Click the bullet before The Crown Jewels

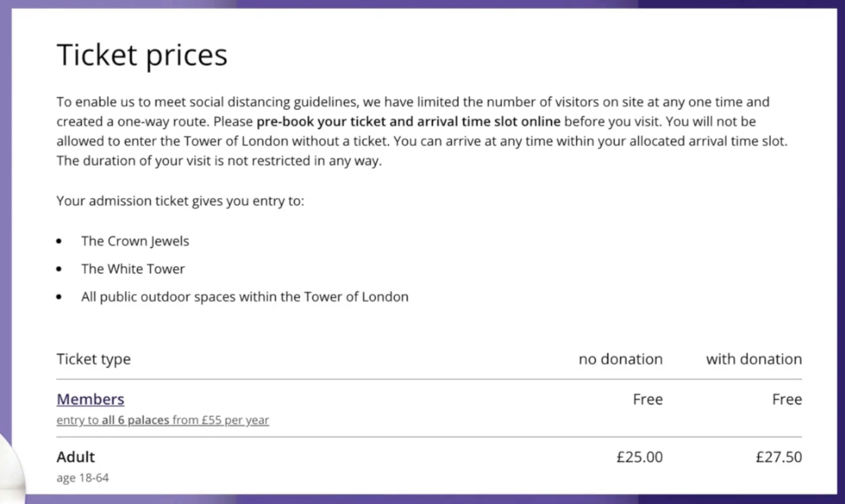[x=59, y=241]
